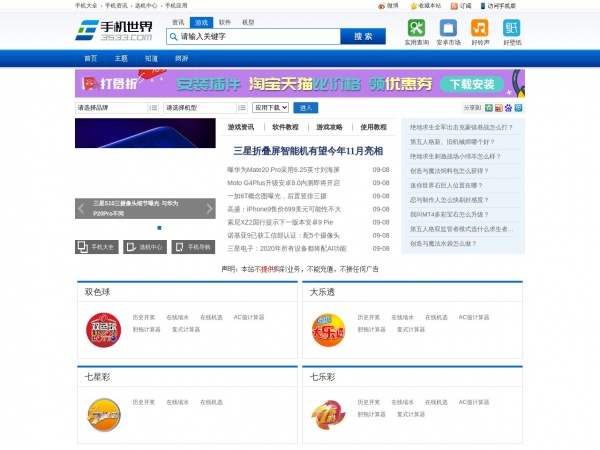Click 历史开奖 under 双色球
This screenshot has width=600, height=450.
(x=143, y=317)
